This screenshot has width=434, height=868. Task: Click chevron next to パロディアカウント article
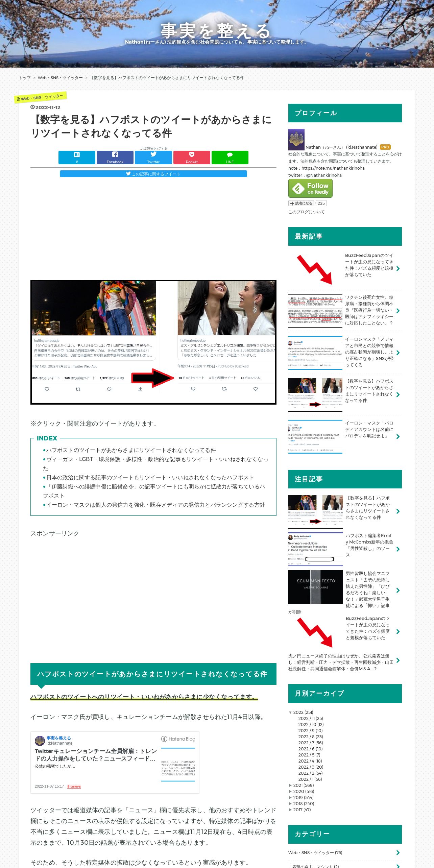click(398, 437)
